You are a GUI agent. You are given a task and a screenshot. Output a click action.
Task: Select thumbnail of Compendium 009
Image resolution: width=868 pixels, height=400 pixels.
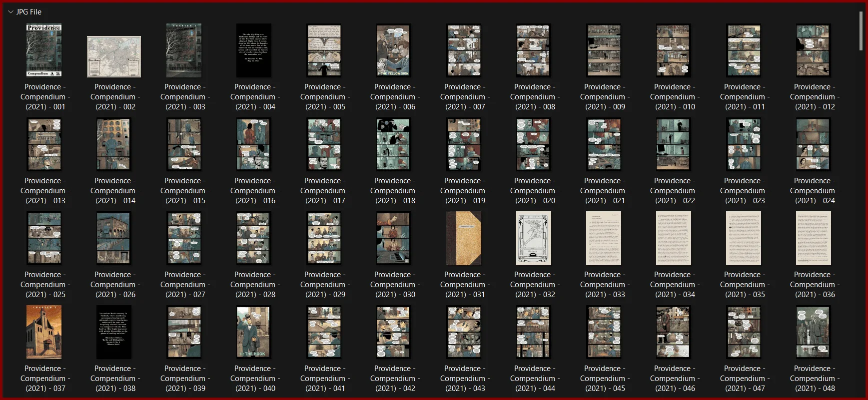pyautogui.click(x=604, y=50)
